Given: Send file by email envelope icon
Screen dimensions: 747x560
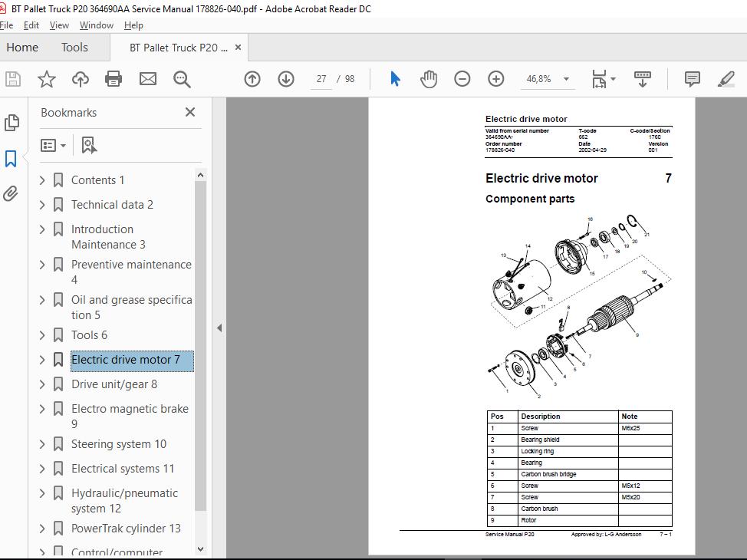Looking at the screenshot, I should (148, 79).
